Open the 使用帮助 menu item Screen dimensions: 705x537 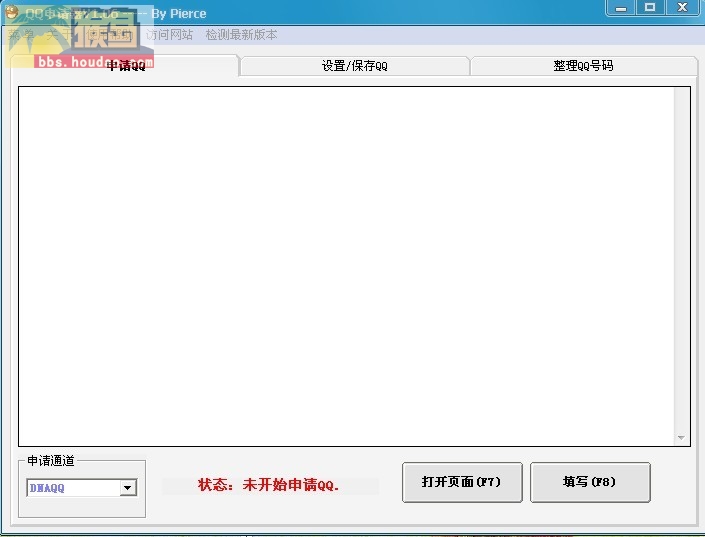click(109, 35)
